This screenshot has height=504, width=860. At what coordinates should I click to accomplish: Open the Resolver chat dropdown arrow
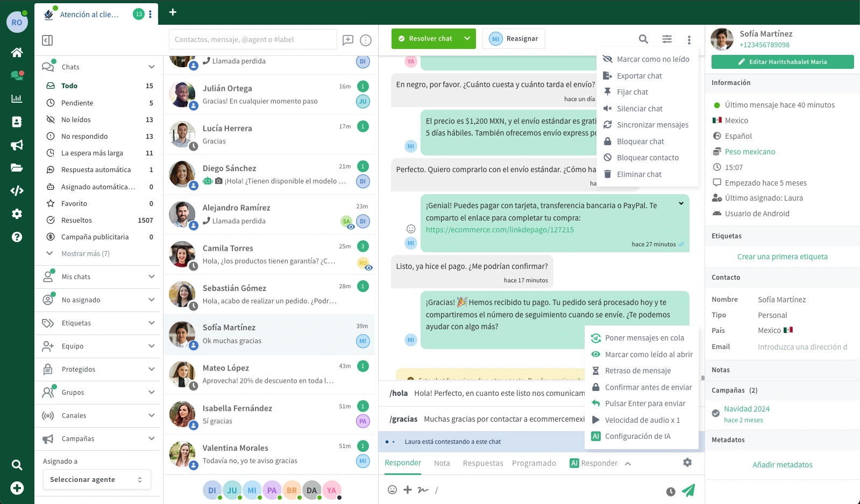467,39
